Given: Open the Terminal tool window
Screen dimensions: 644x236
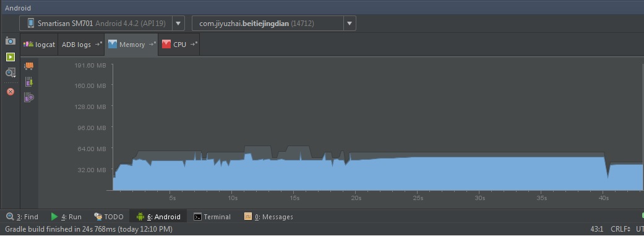Looking at the screenshot, I should point(212,217).
